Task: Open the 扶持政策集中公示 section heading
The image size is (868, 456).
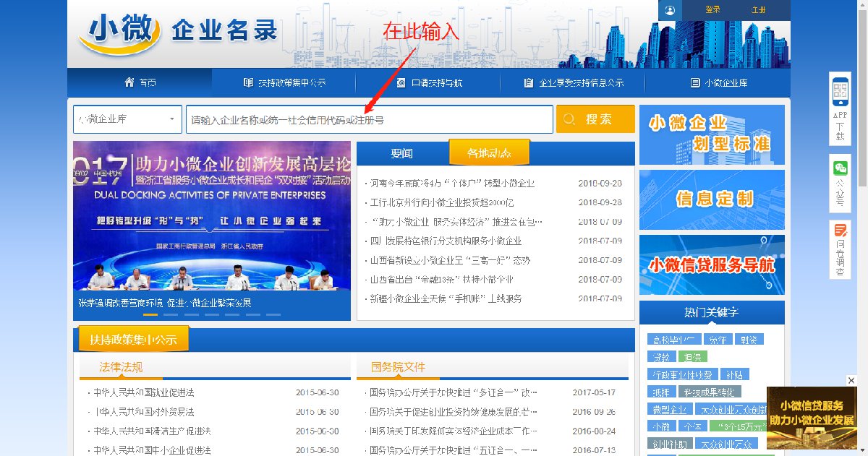Action: 133,339
